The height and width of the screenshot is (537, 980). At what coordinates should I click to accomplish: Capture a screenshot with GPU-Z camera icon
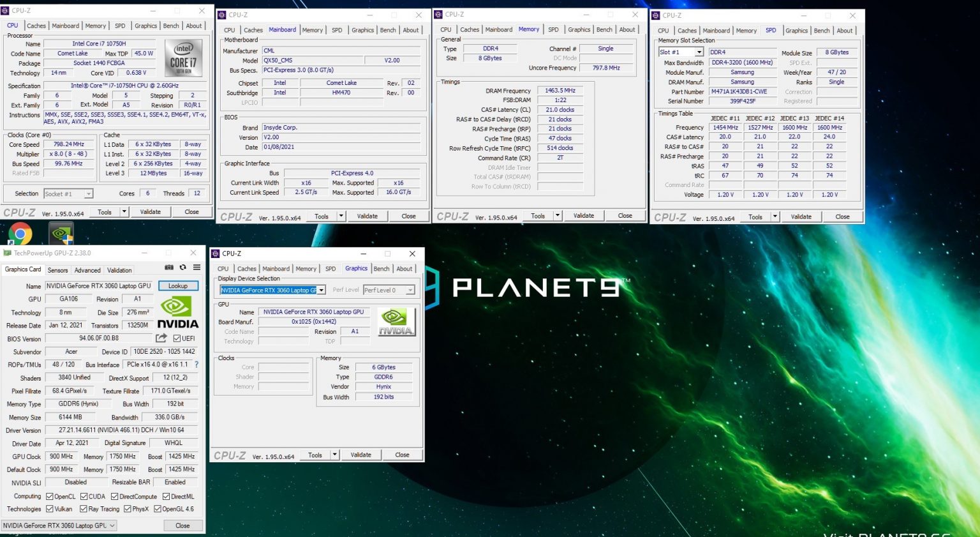pos(169,268)
